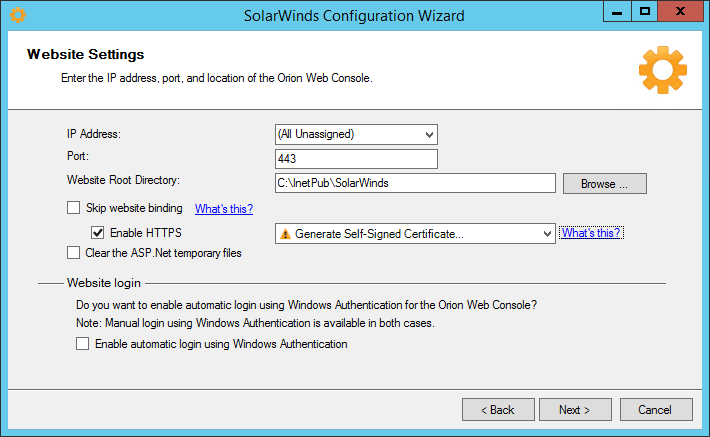Uncheck the Enable HTTPS checkbox
The width and height of the screenshot is (710, 437).
coord(98,232)
